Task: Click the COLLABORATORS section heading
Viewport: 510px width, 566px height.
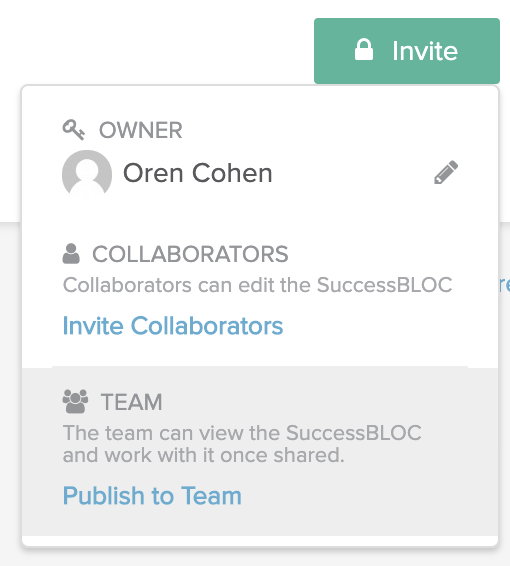Action: [190, 254]
